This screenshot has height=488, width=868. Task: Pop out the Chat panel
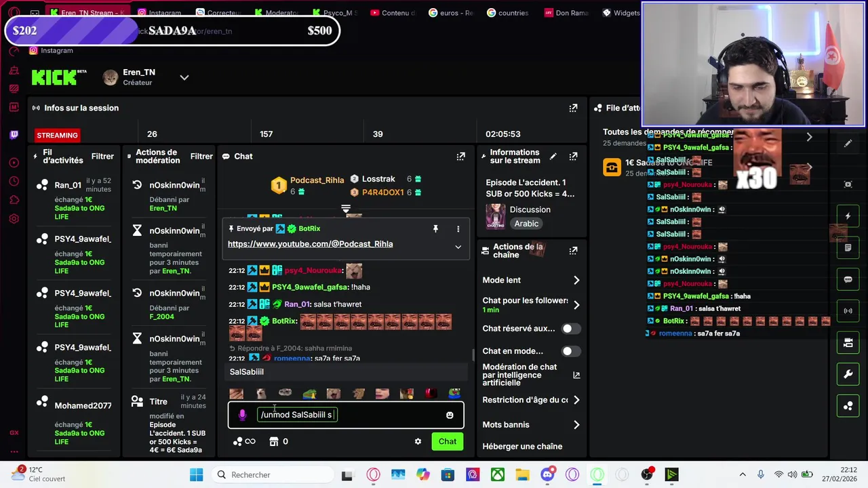click(460, 156)
